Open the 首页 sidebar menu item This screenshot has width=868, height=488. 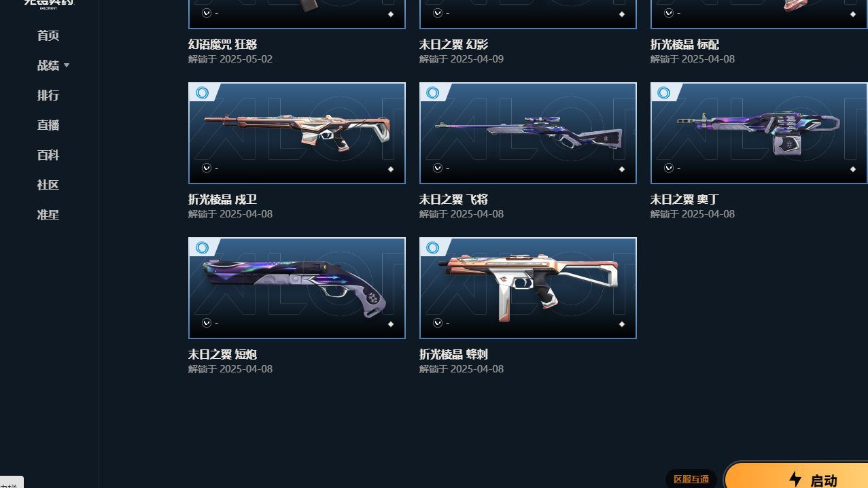48,35
